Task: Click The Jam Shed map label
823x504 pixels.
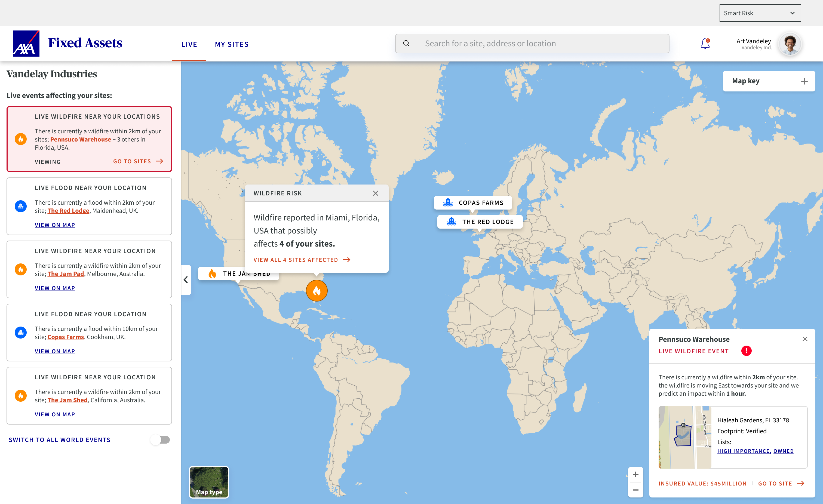Action: tap(238, 273)
